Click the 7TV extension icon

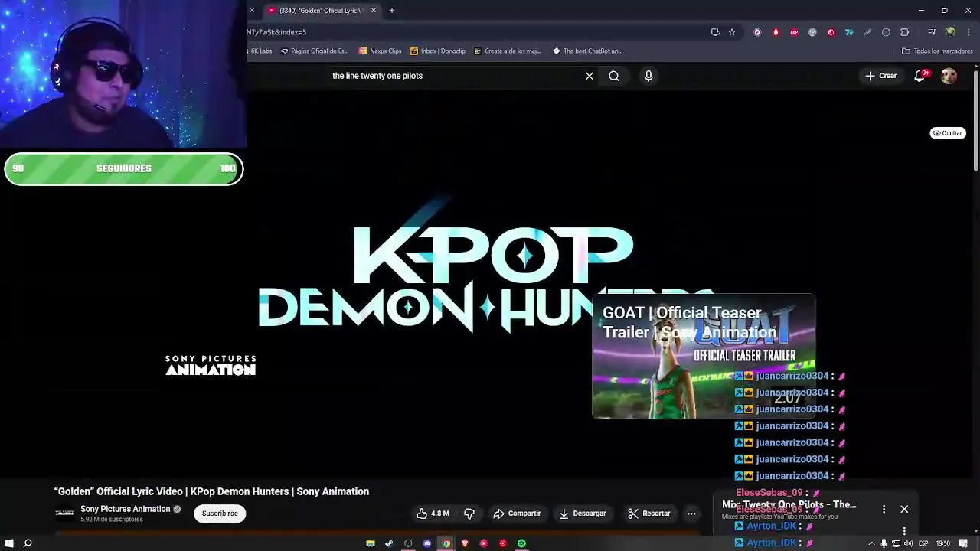pos(849,32)
